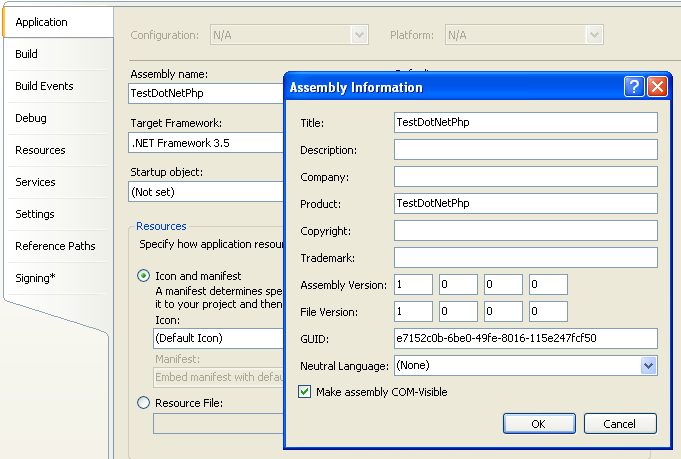The image size is (681, 459).
Task: Click the Title text field
Action: click(525, 122)
